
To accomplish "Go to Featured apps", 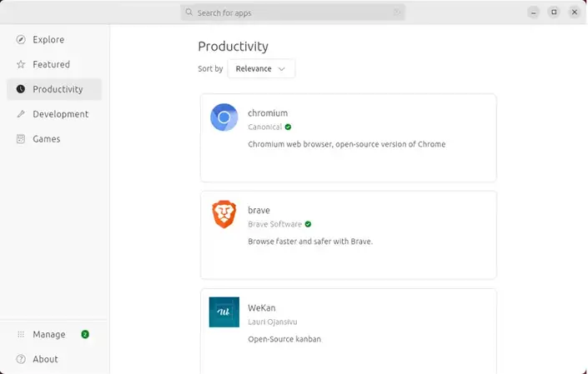I will 54,64.
